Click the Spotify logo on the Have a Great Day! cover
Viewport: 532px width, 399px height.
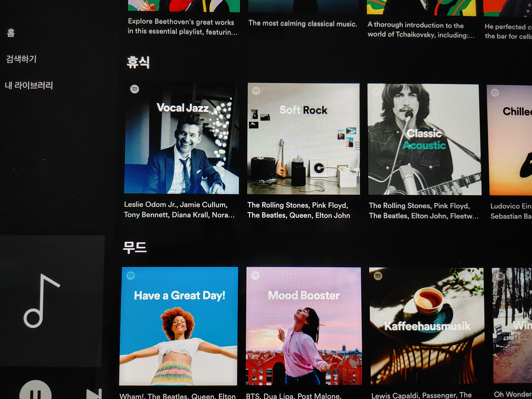[131, 276]
